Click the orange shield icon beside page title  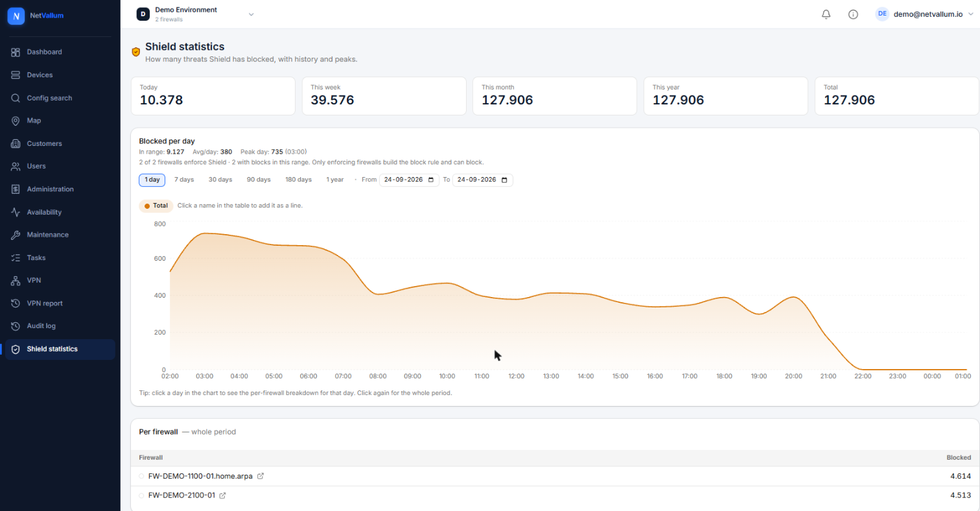[136, 52]
